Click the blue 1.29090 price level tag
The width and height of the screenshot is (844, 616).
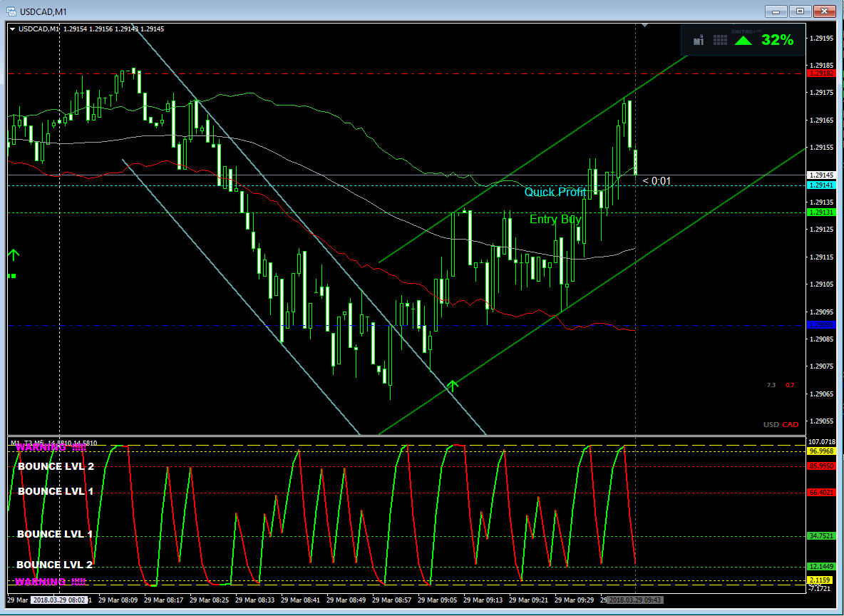click(821, 325)
